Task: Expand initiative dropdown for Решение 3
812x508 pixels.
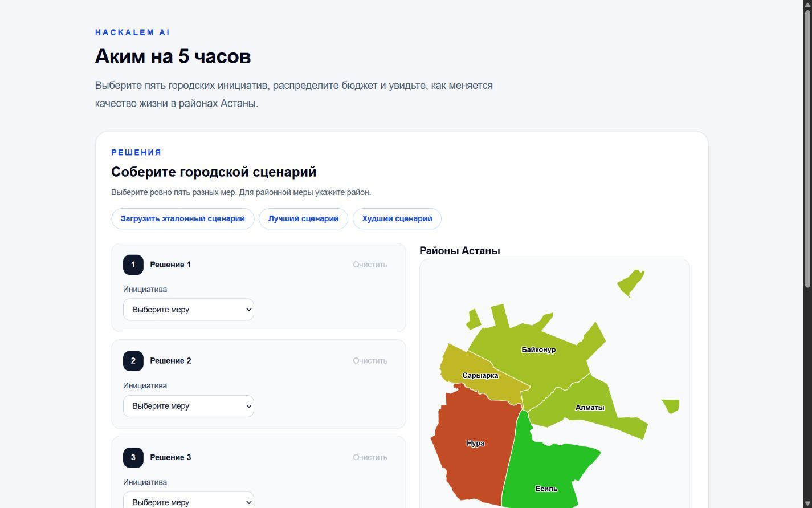Action: [x=189, y=500]
